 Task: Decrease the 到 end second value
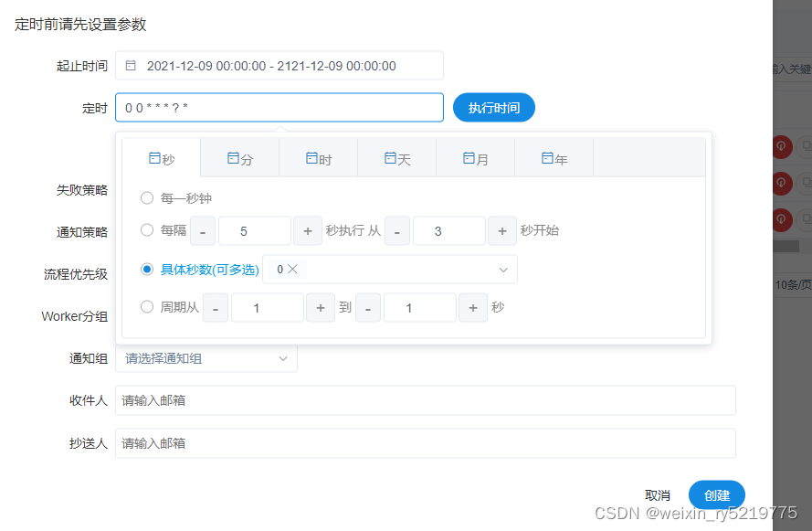[x=368, y=308]
